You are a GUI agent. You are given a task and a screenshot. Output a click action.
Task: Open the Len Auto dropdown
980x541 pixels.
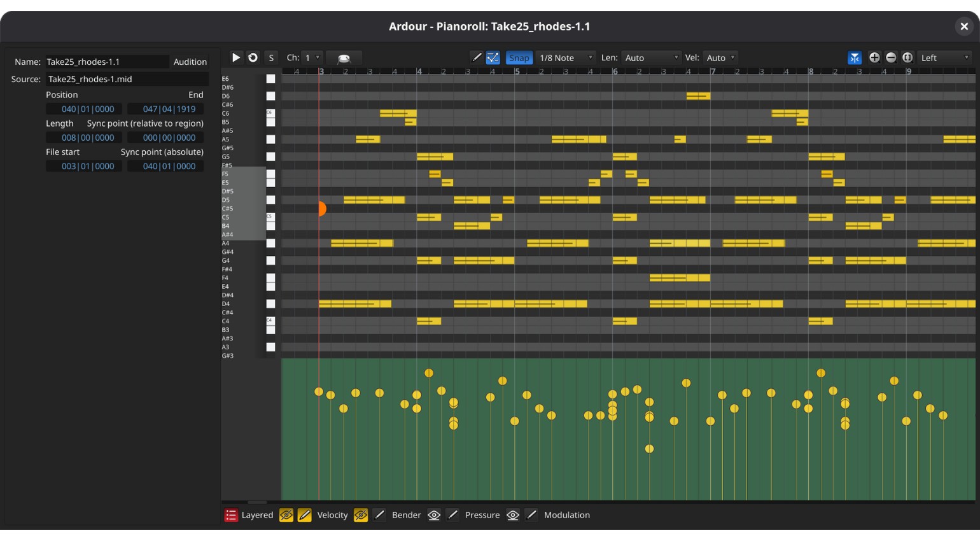point(650,58)
